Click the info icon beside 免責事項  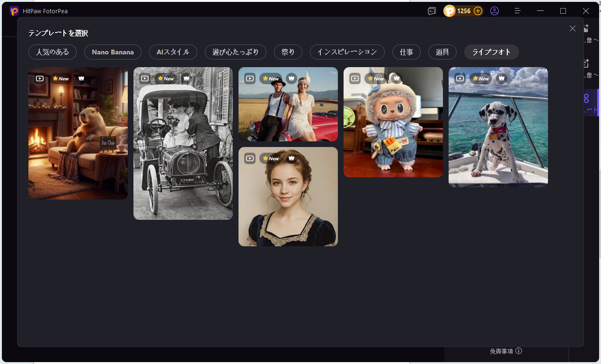pos(519,351)
